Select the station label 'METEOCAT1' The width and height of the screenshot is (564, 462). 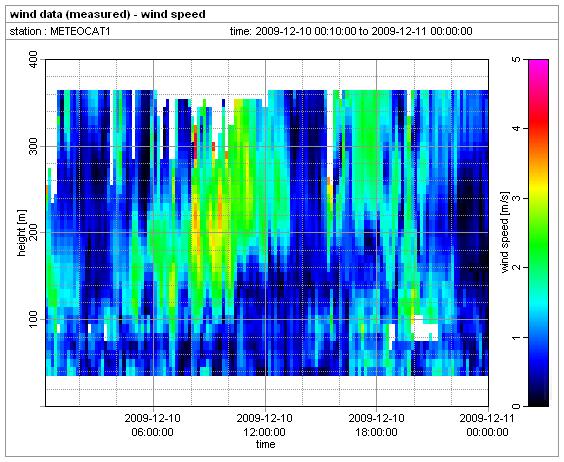[x=80, y=31]
